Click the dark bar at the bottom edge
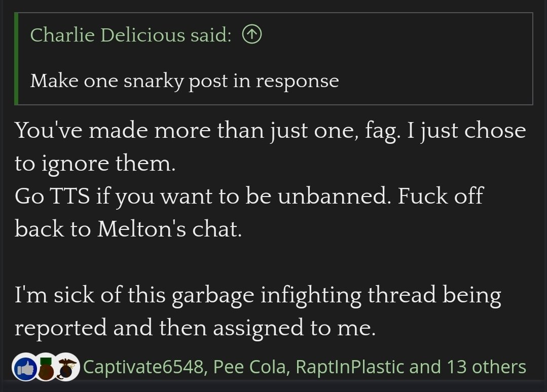 [274, 386]
